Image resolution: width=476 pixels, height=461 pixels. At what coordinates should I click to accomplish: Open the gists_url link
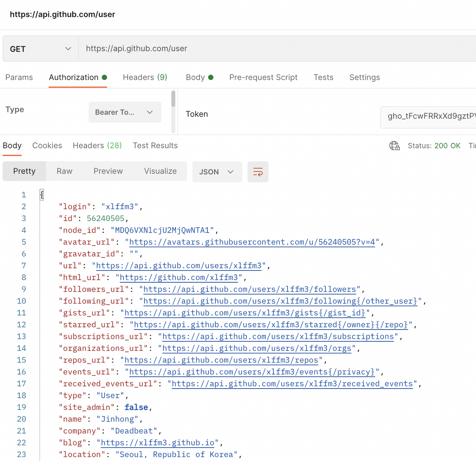click(x=245, y=313)
